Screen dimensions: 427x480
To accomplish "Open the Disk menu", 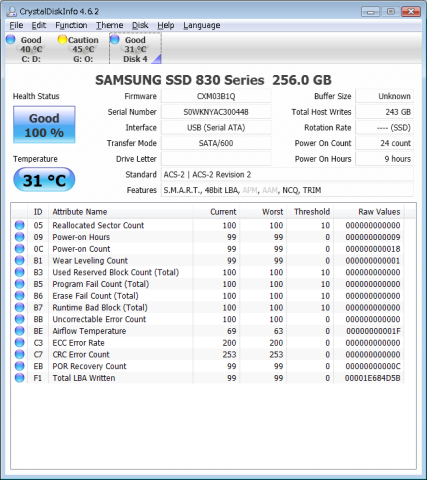I will coord(140,25).
